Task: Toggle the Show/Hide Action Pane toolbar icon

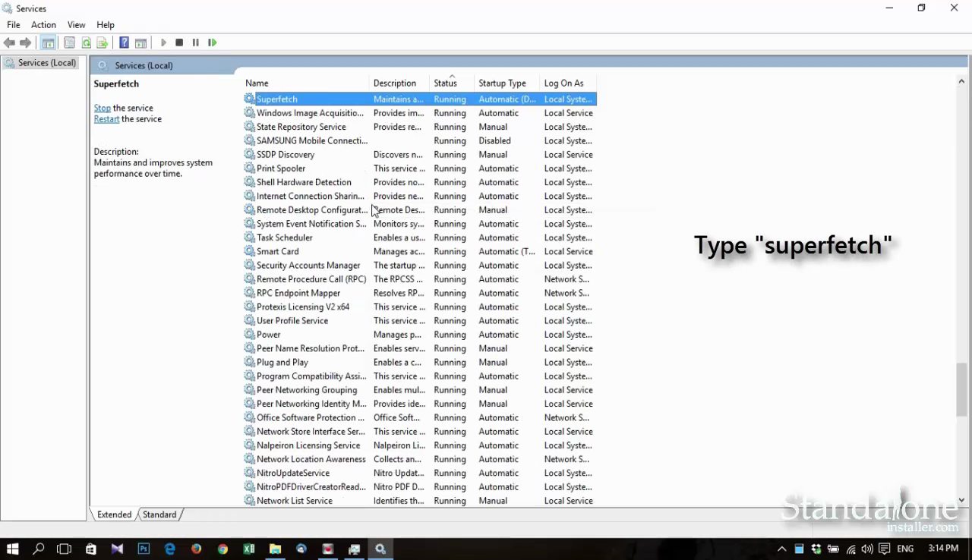Action: click(140, 43)
